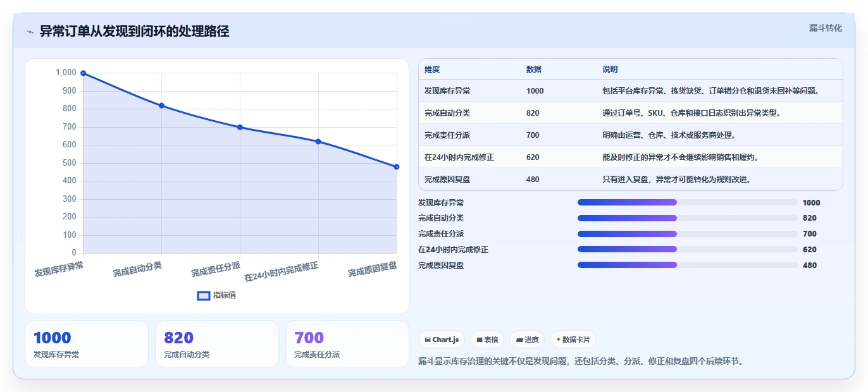Click description starting 包括平台库存异常
The image size is (868, 392).
click(x=711, y=91)
